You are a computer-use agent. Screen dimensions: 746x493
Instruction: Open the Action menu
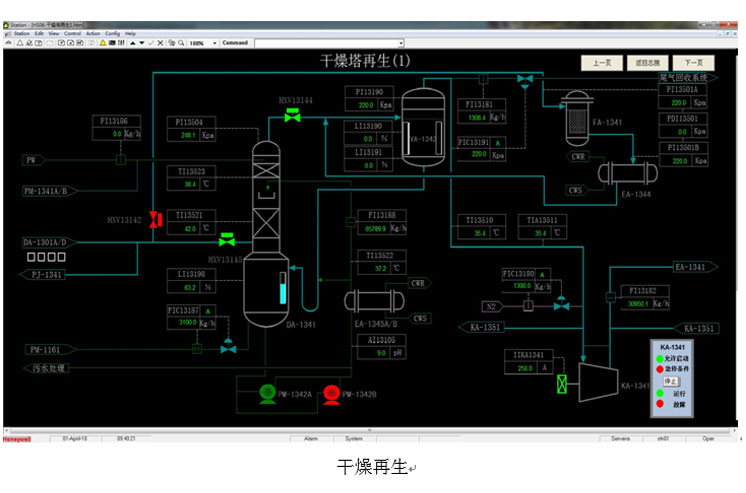tap(93, 34)
